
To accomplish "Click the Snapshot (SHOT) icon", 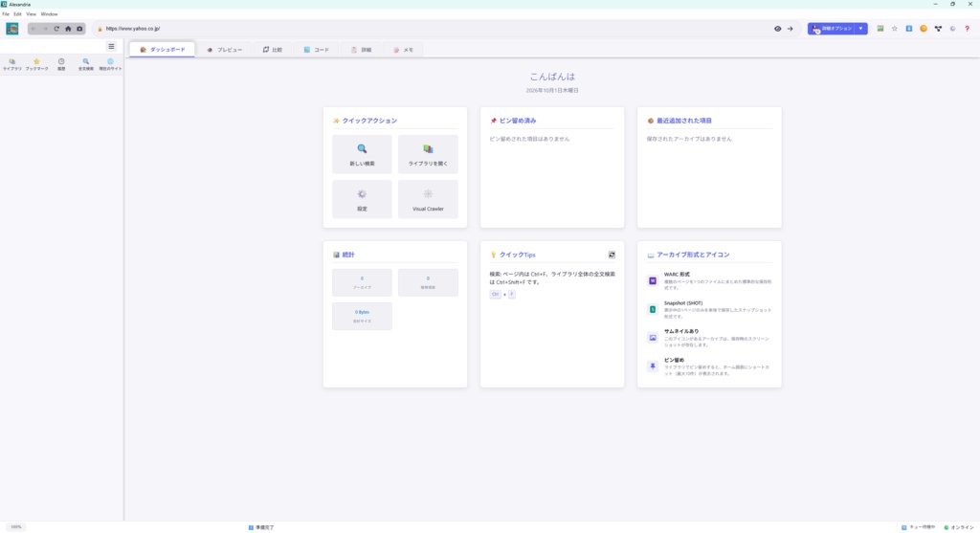I will point(653,309).
